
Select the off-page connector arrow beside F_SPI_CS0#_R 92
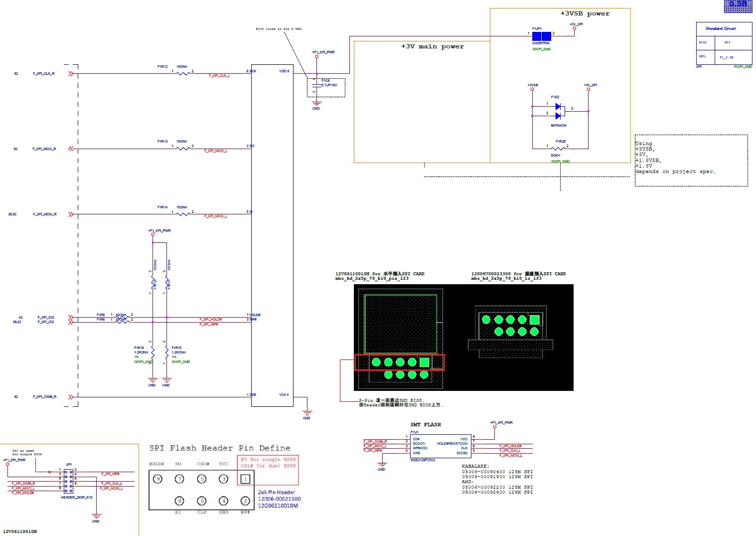pyautogui.click(x=71, y=397)
